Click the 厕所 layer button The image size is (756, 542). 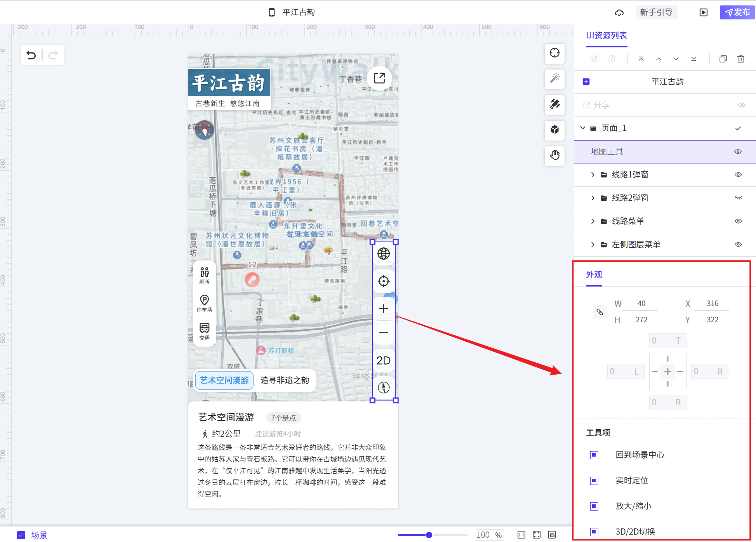point(205,275)
